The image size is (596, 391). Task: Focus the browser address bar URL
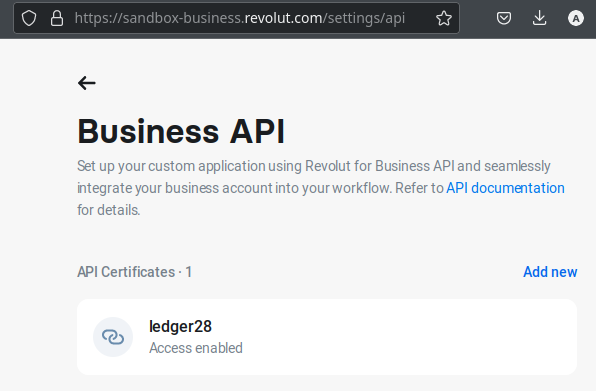[239, 18]
